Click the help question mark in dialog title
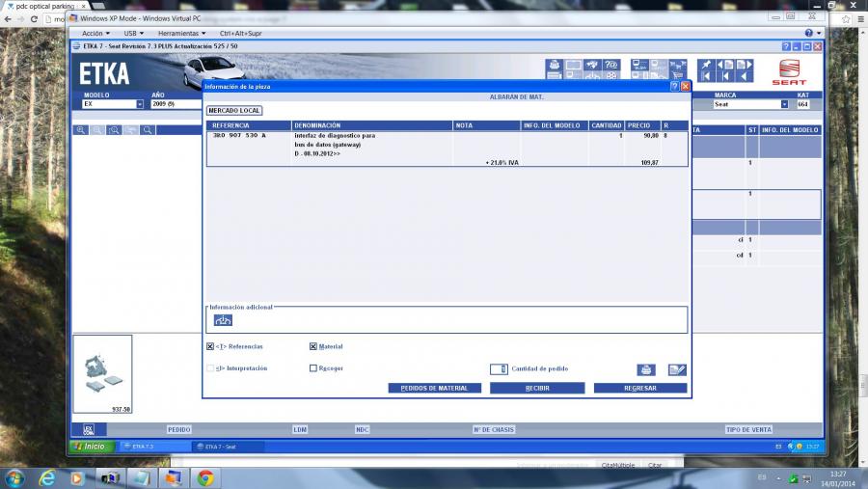 click(674, 86)
